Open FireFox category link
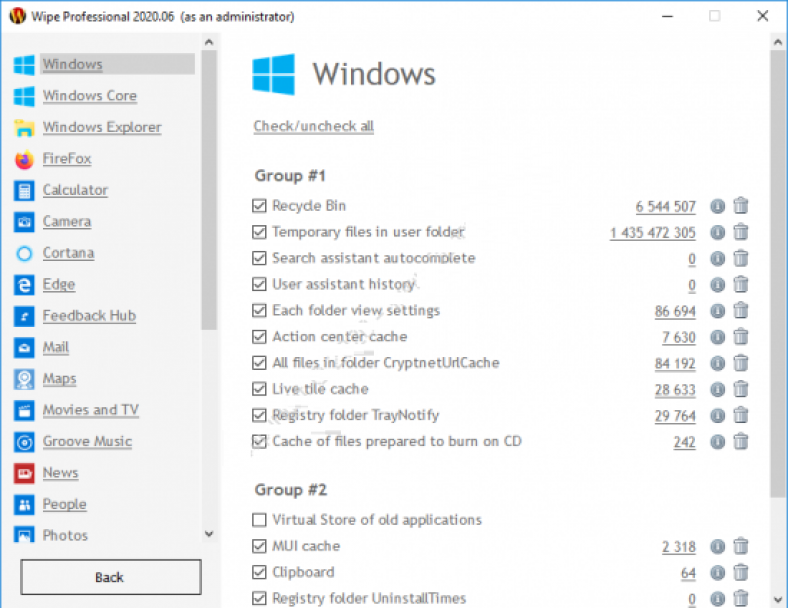The height and width of the screenshot is (608, 788). pos(67,159)
